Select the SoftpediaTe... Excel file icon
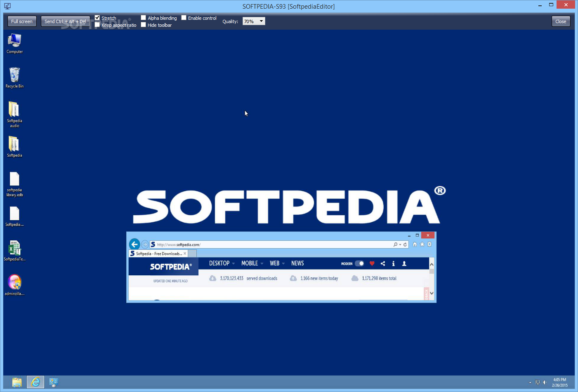 [14, 251]
